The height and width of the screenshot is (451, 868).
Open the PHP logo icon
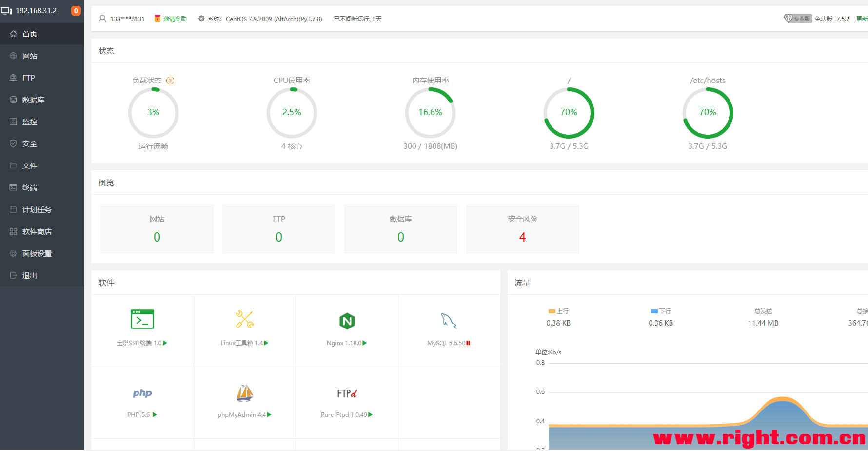(142, 393)
